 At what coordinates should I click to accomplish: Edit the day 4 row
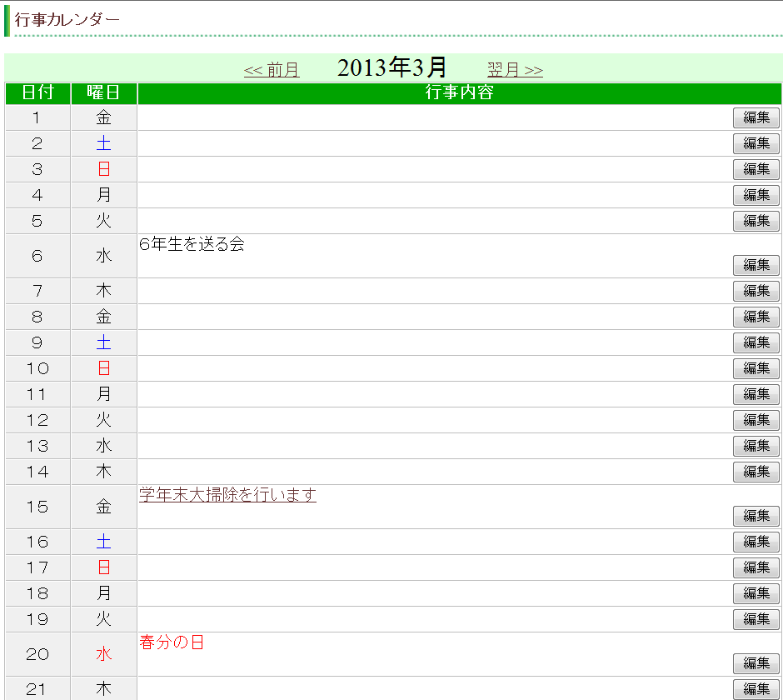(756, 195)
